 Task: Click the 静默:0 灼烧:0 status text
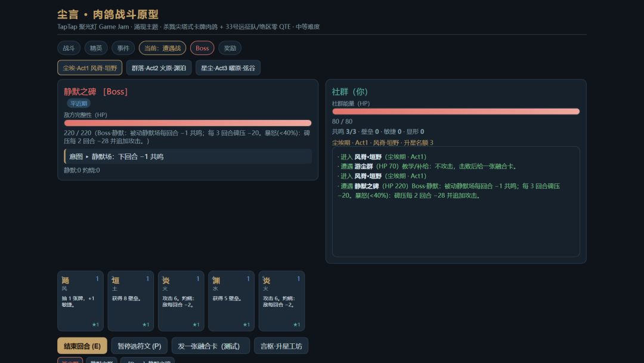coord(82,170)
